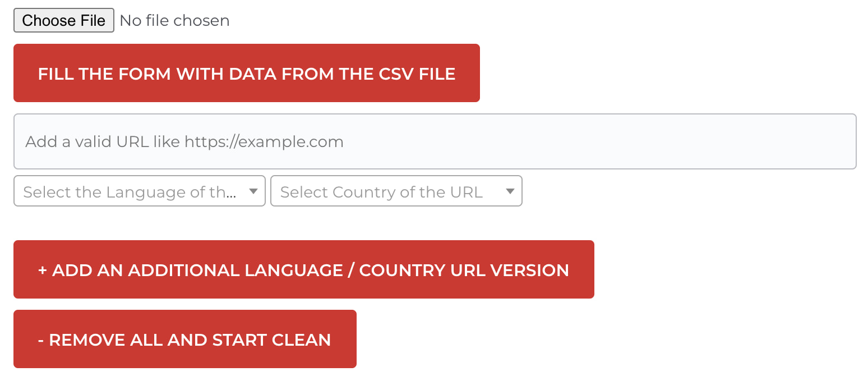868x376 pixels.
Task: Click the 'No file chosen' label
Action: coord(174,20)
